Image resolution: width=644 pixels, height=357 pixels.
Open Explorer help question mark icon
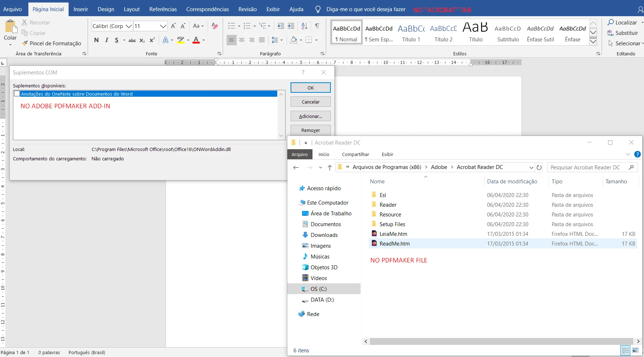tap(638, 155)
